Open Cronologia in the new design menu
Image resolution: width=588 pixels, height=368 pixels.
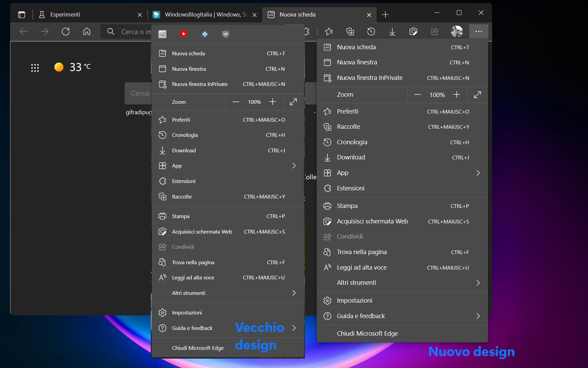(x=402, y=142)
